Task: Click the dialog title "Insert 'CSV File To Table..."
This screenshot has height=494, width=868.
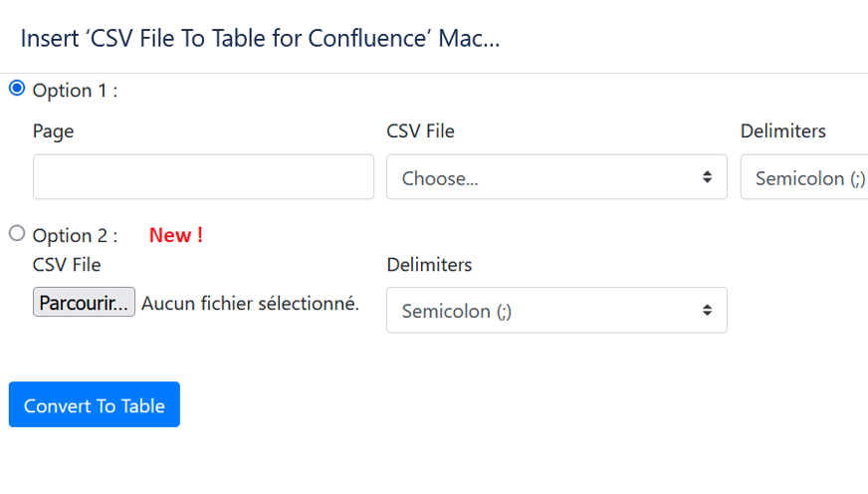Action: point(260,39)
